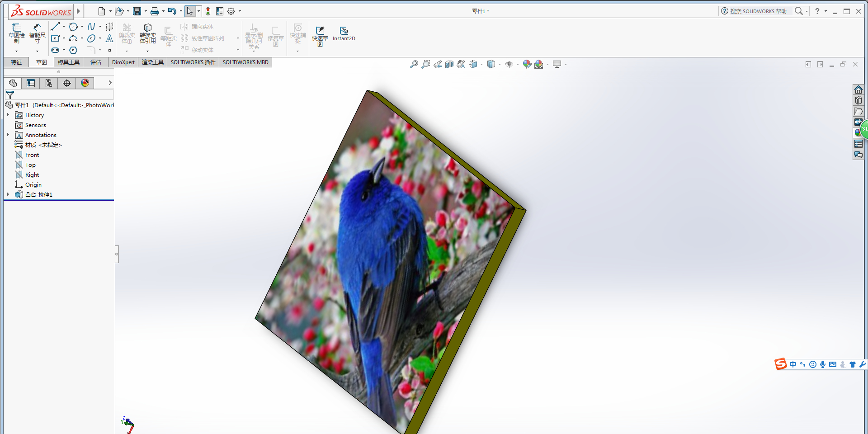
Task: Select the Front plane in tree
Action: pyautogui.click(x=32, y=155)
